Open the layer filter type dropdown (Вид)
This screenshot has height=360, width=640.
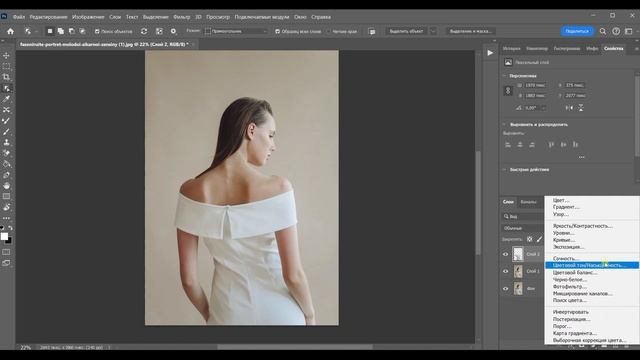pos(523,216)
